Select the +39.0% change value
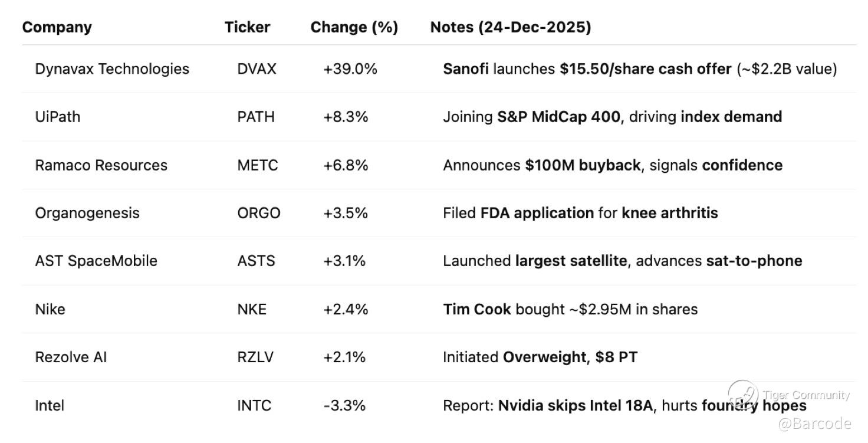Viewport: 868px width, 443px height. click(x=350, y=69)
